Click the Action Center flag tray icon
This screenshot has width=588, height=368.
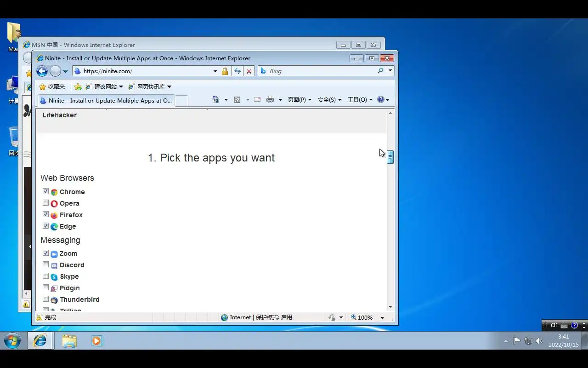coord(517,341)
